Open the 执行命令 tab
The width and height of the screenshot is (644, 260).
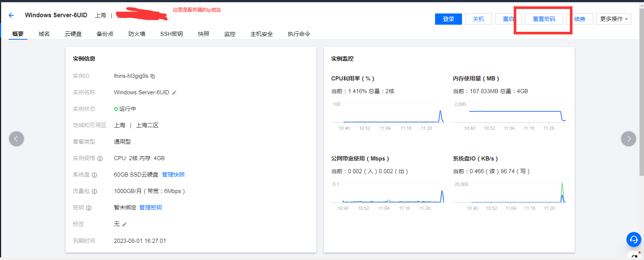(x=299, y=34)
